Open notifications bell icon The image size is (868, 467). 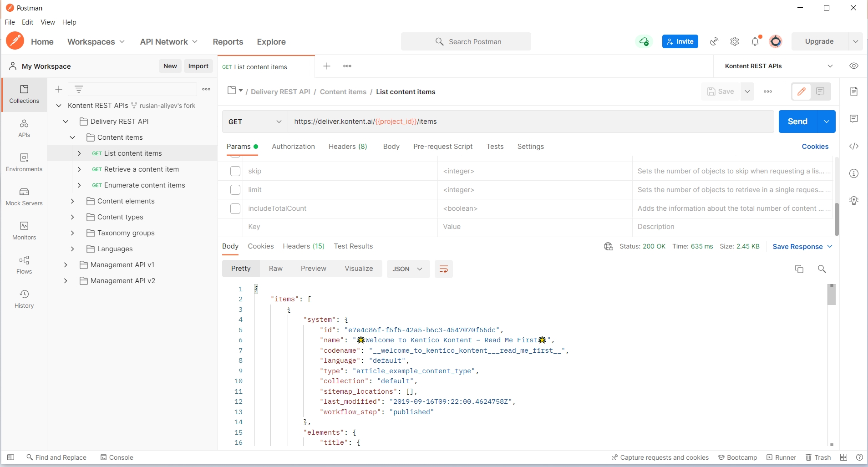click(755, 41)
